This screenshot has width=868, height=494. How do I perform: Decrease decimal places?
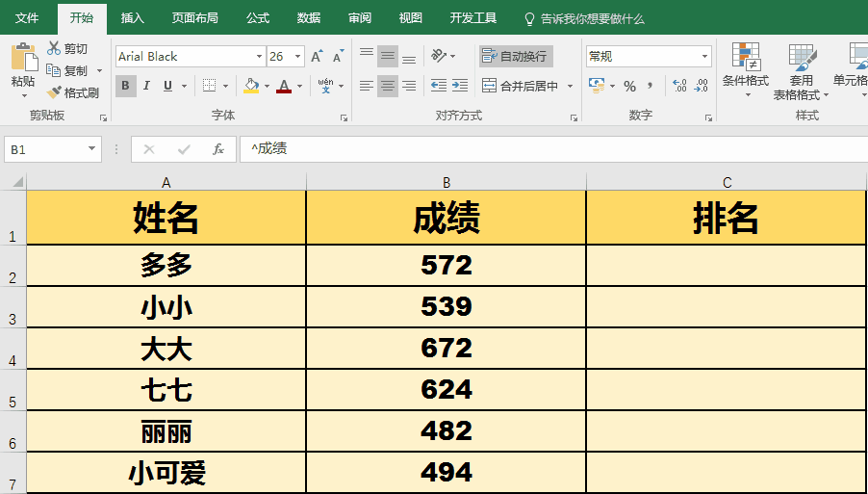pos(701,86)
